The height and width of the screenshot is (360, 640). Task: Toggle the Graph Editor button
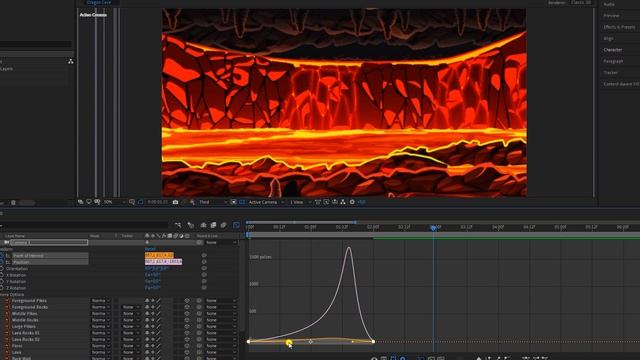pyautogui.click(x=236, y=225)
